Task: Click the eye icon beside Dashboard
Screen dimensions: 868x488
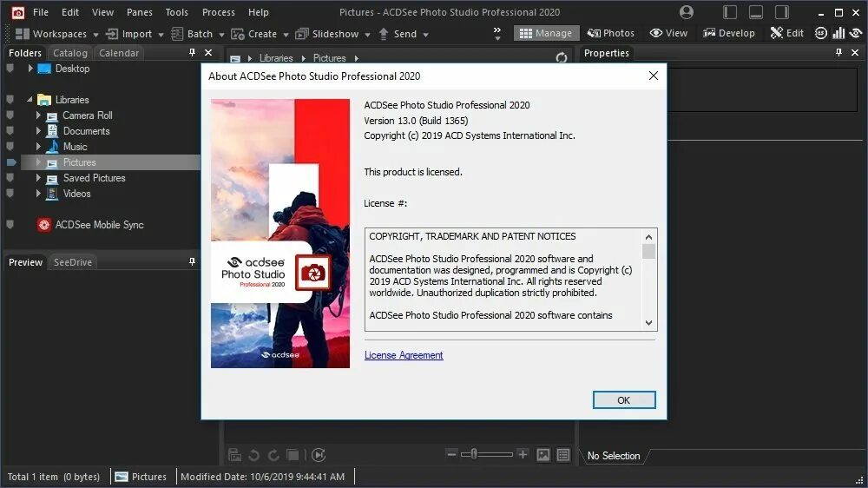Action: click(x=856, y=33)
